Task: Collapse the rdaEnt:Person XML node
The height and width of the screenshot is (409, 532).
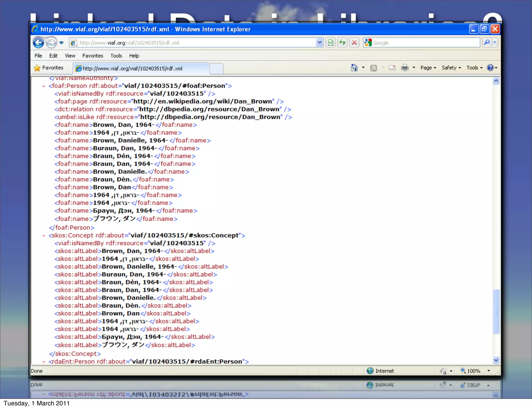Action: click(44, 362)
